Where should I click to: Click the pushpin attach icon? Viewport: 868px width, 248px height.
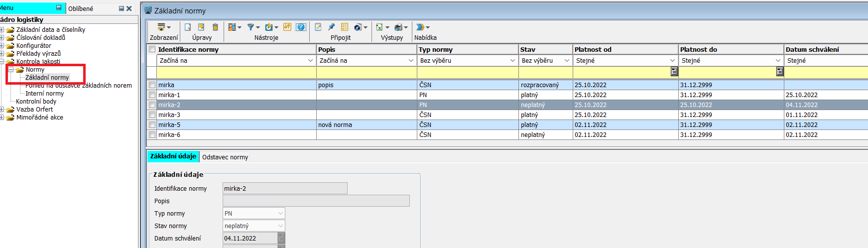coord(331,27)
